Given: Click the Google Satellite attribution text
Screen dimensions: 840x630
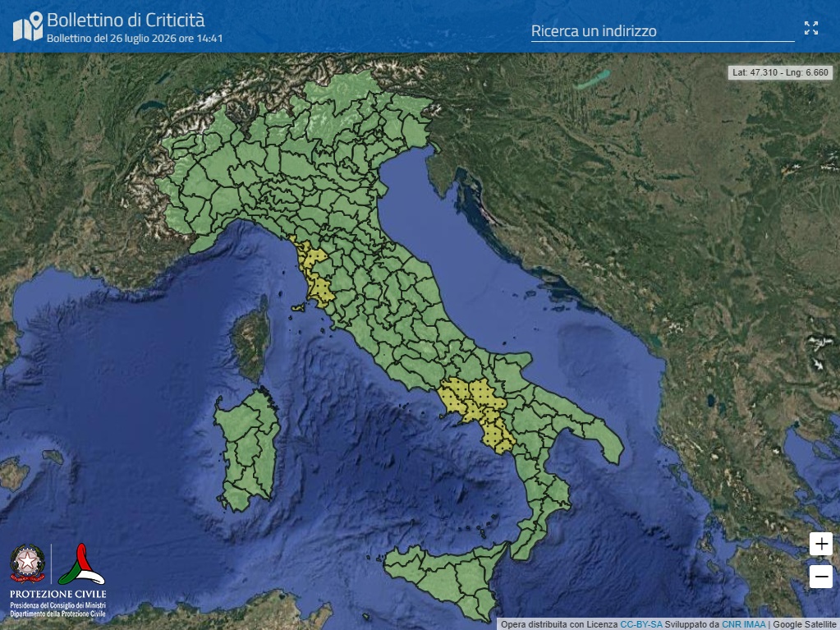Looking at the screenshot, I should click(806, 624).
